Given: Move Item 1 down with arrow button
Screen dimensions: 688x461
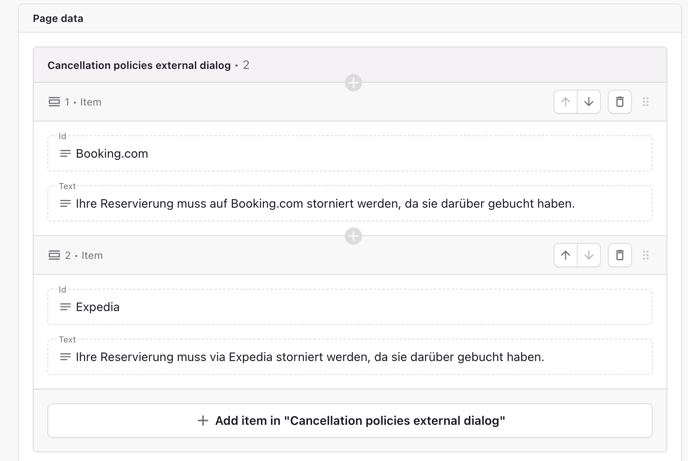Looking at the screenshot, I should tap(589, 102).
